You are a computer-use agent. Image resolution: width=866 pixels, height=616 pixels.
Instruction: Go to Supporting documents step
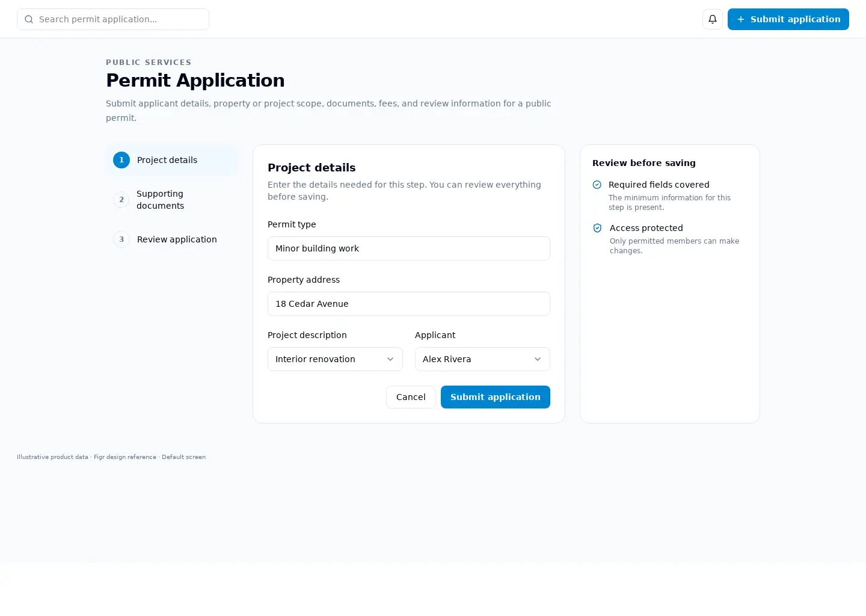(172, 200)
